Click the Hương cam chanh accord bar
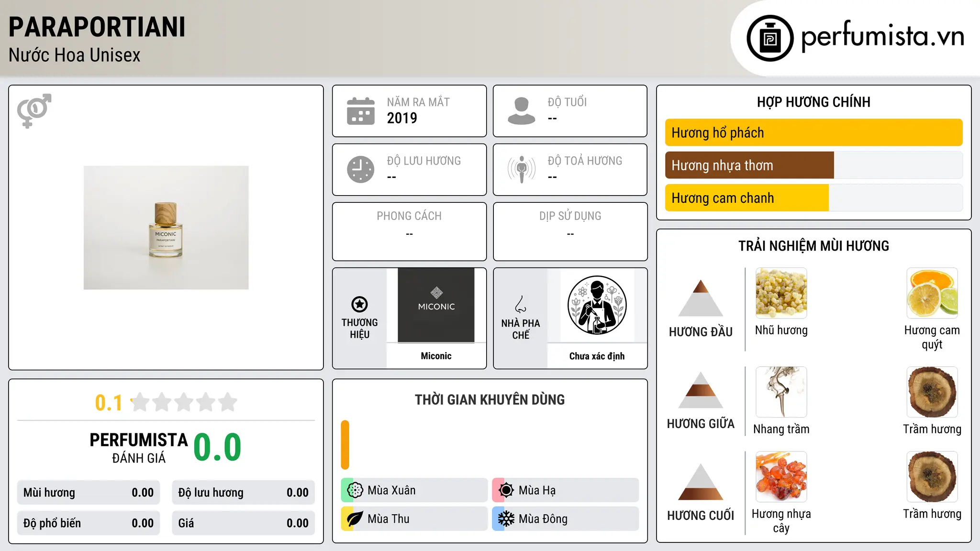This screenshot has width=980, height=551. click(x=814, y=198)
